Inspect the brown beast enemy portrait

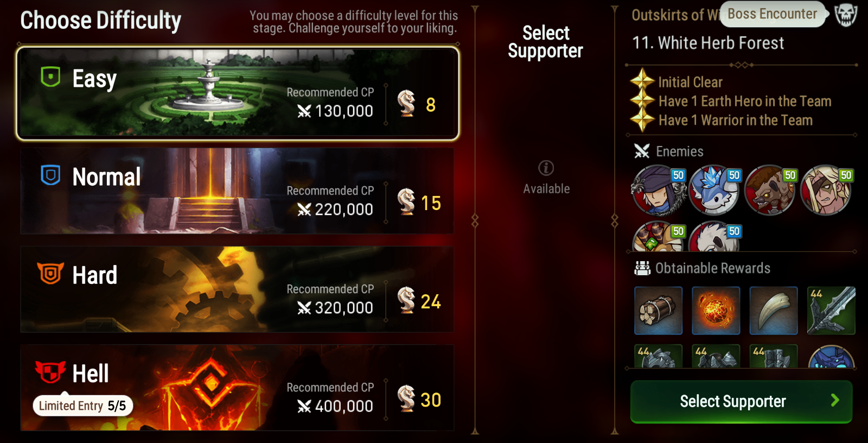pyautogui.click(x=770, y=191)
